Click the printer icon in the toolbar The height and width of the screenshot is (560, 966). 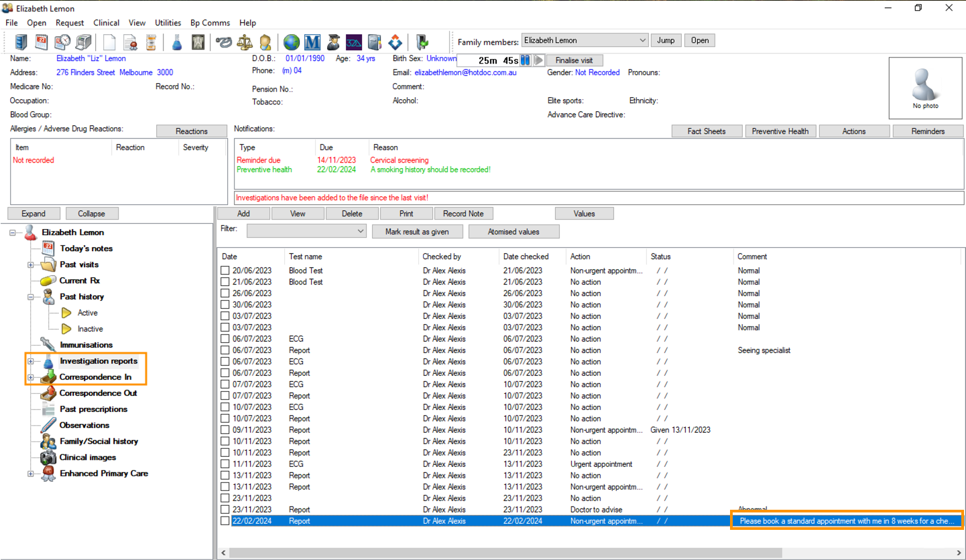(x=83, y=42)
